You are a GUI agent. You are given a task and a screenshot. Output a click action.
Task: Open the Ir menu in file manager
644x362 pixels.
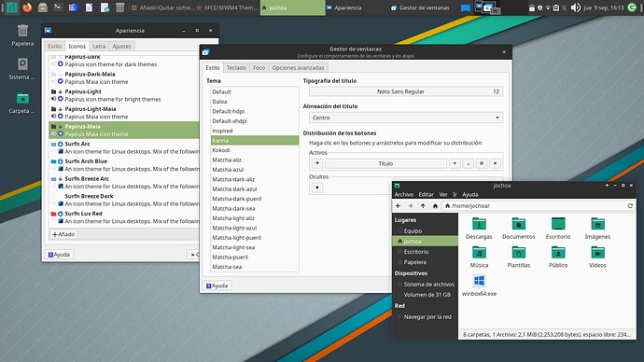click(x=455, y=195)
